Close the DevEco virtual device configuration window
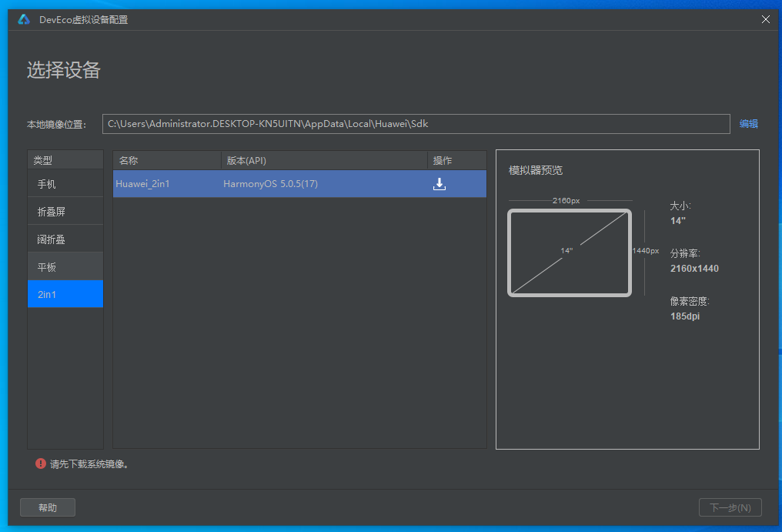This screenshot has height=532, width=782. (x=765, y=19)
